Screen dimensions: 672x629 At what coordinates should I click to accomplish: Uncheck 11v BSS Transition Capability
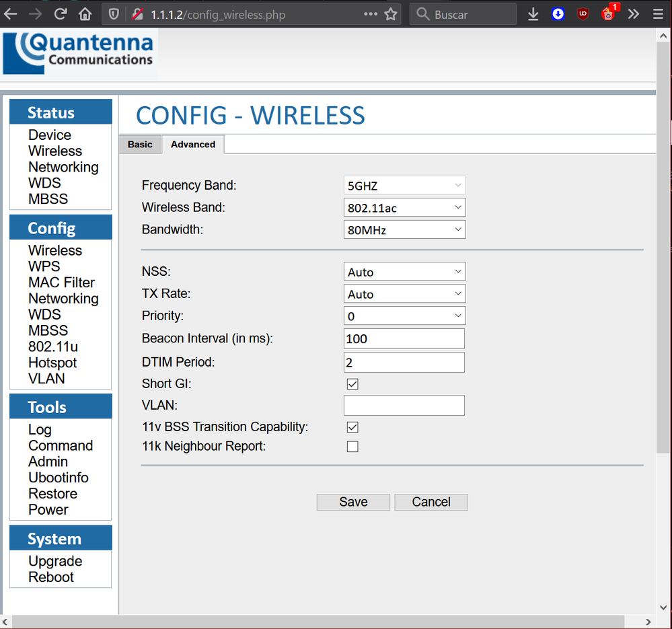tap(352, 427)
